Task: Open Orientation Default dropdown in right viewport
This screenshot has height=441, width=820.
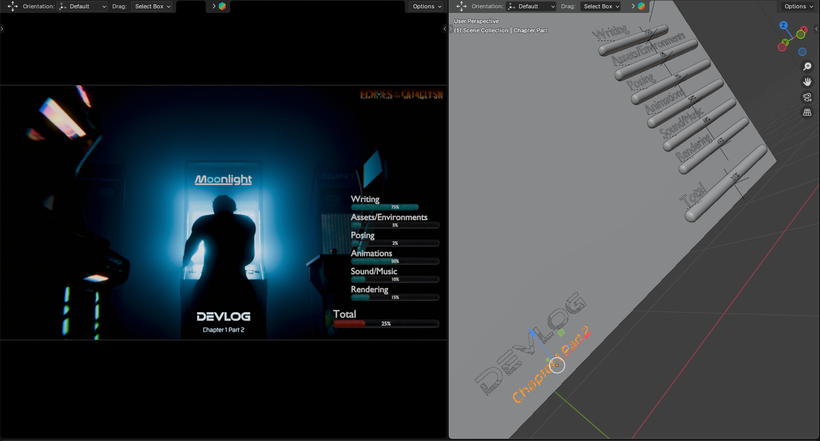Action: (531, 6)
